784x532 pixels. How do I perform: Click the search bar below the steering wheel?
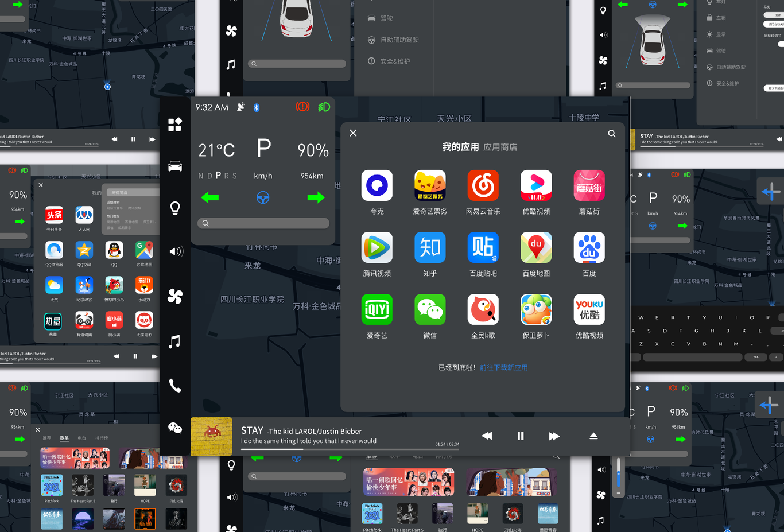[x=263, y=223]
